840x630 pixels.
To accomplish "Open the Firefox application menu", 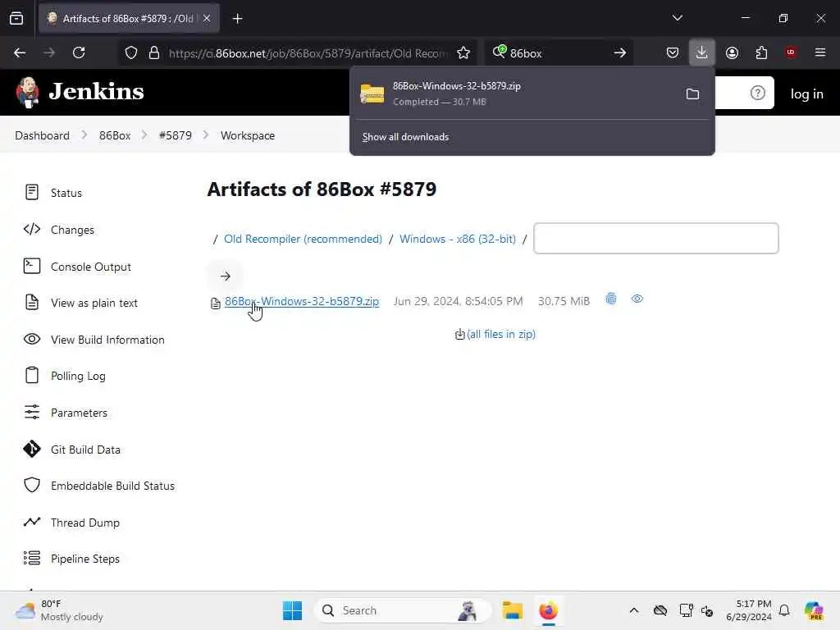I will pyautogui.click(x=820, y=52).
